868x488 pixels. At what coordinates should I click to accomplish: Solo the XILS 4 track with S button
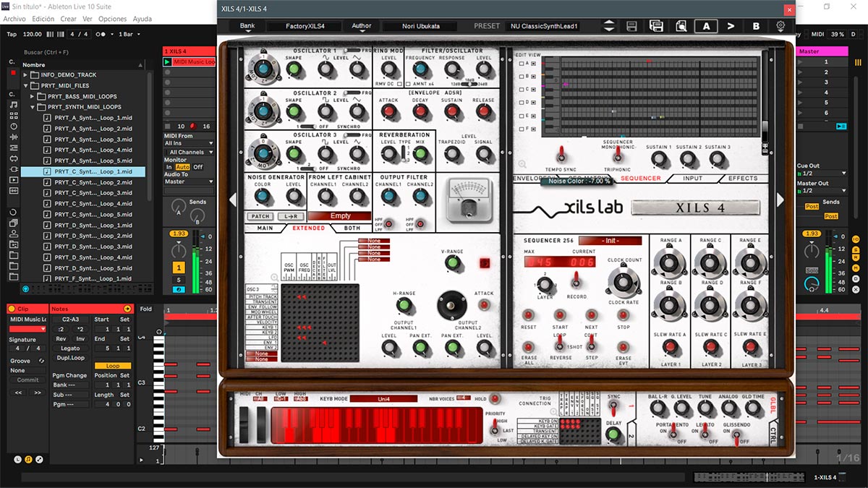click(178, 280)
